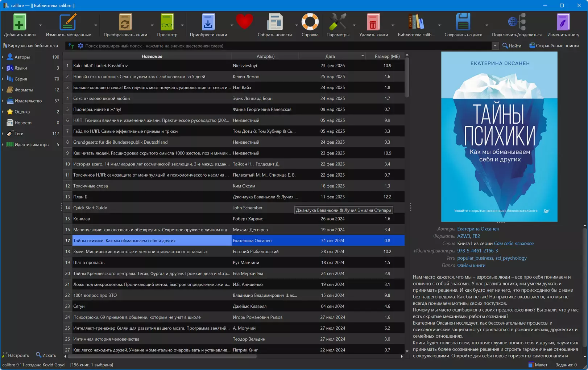Open the dropdown arrow beside Add books
This screenshot has height=370, width=588.
(x=40, y=25)
